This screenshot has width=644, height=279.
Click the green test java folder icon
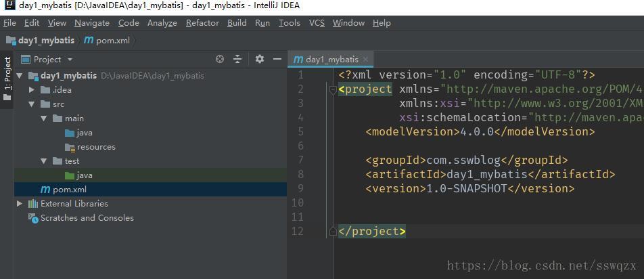[x=70, y=175]
